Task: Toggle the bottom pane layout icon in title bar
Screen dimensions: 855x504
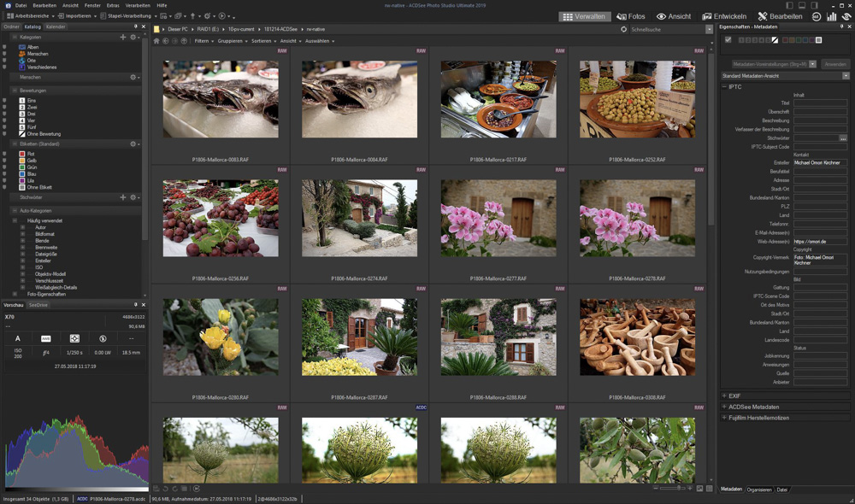Action: (x=802, y=5)
